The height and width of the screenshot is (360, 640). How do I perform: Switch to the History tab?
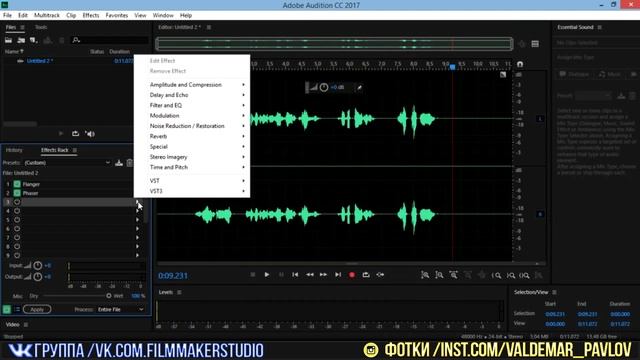14,150
